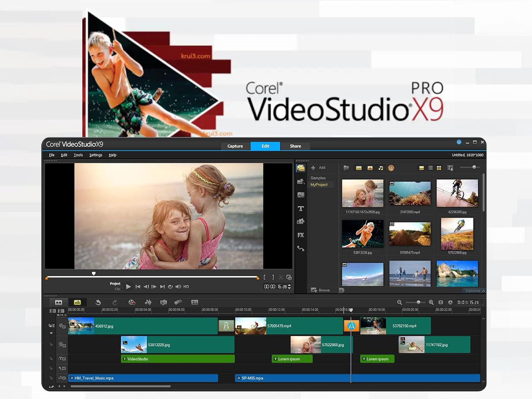Open the Tools menu
This screenshot has width=532, height=399.
(x=78, y=155)
